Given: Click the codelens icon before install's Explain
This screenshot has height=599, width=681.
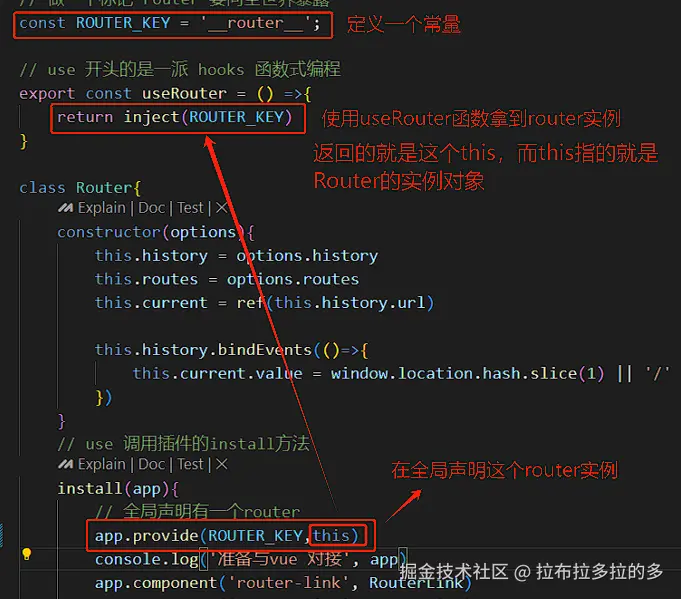Looking at the screenshot, I should tap(65, 465).
